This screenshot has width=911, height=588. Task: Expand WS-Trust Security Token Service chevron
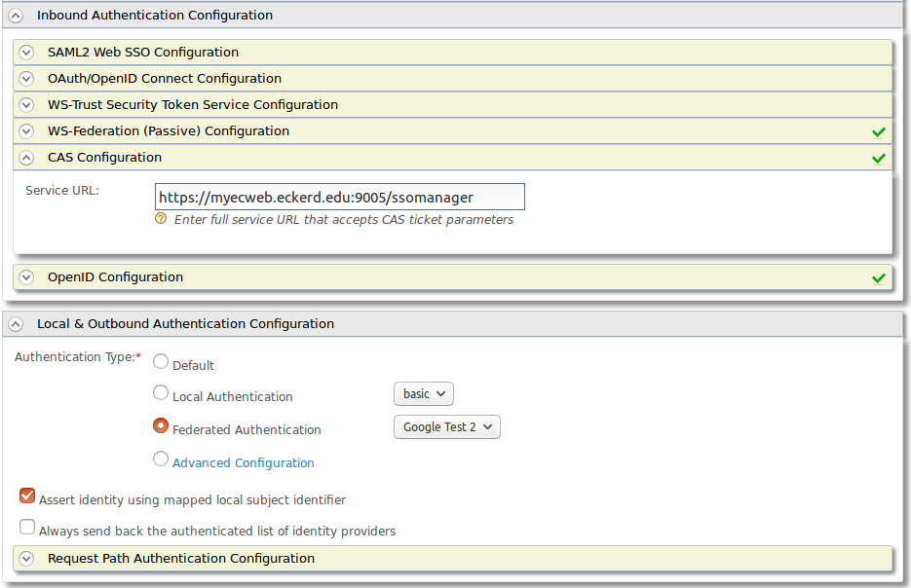[x=26, y=105]
